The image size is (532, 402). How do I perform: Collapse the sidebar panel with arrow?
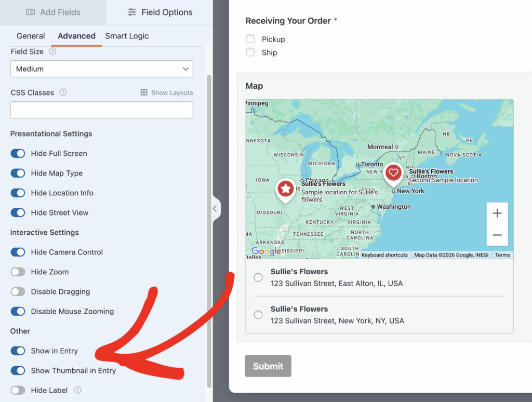[216, 209]
